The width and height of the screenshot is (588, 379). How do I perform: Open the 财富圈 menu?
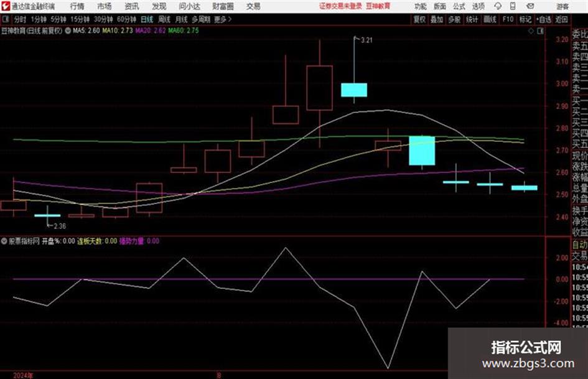tap(223, 6)
